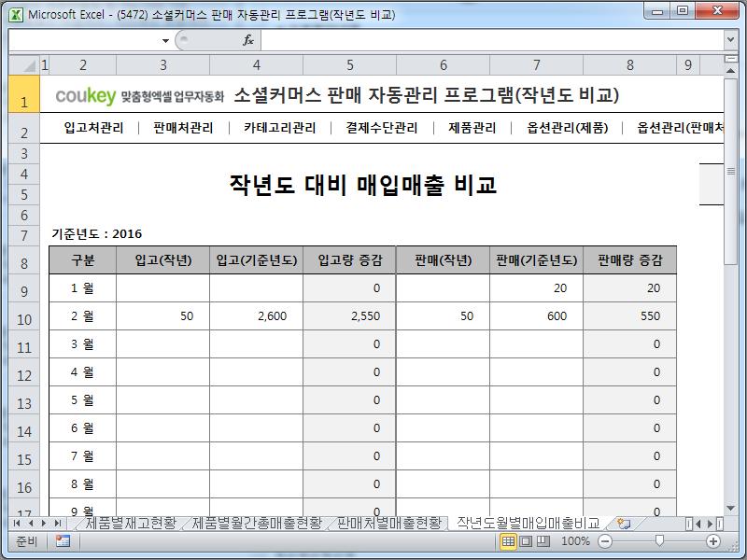The image size is (747, 560).
Task: Switch to 판매처별매출현황 sheet tab
Action: coord(389,524)
